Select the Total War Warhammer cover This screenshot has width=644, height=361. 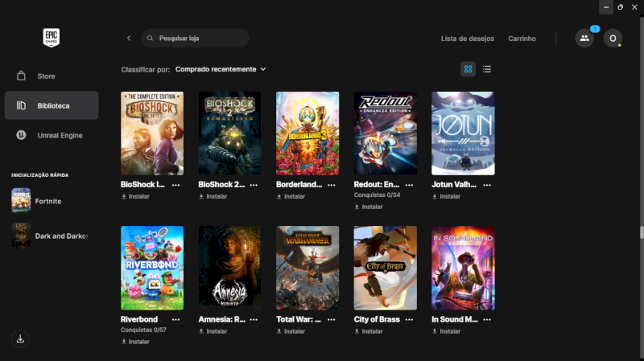pyautogui.click(x=308, y=268)
